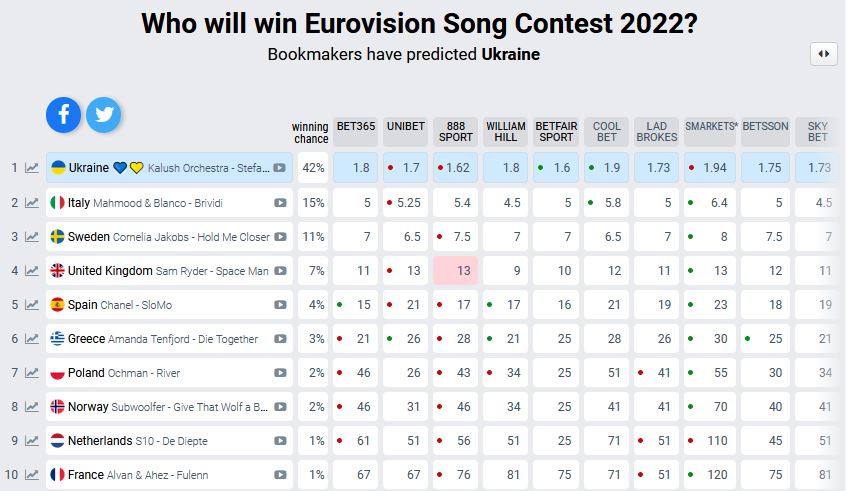Image resolution: width=847 pixels, height=491 pixels.
Task: Open Ukraine odds history chart icon
Action: tap(32, 168)
